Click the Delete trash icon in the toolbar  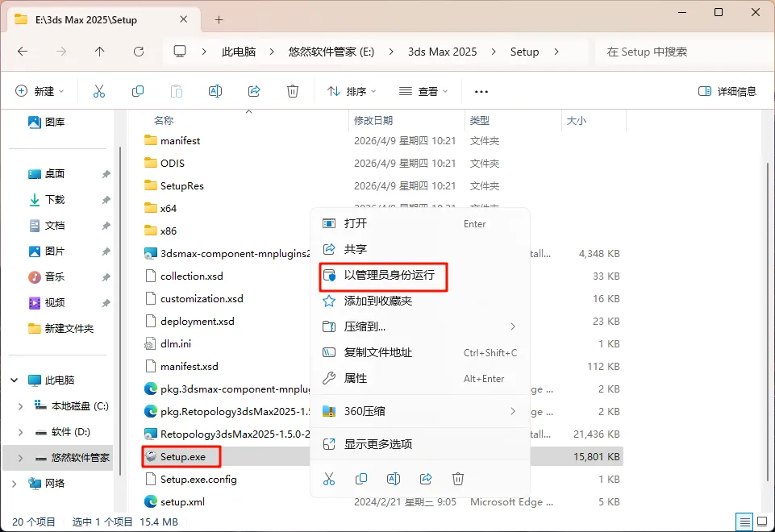[x=293, y=91]
